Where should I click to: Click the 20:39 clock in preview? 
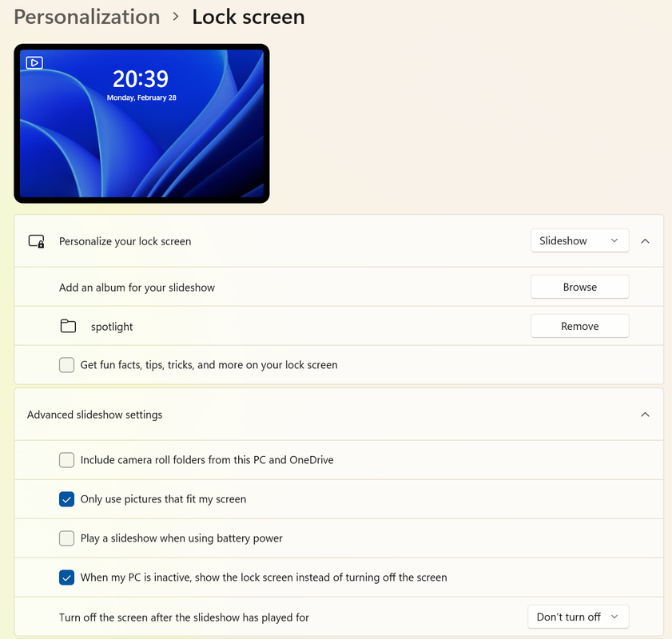pyautogui.click(x=141, y=79)
